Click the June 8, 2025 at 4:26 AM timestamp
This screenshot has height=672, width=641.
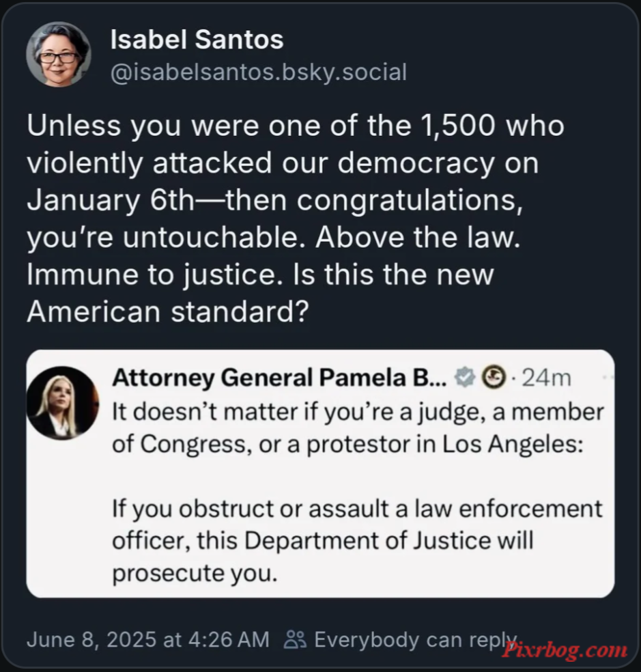148,639
